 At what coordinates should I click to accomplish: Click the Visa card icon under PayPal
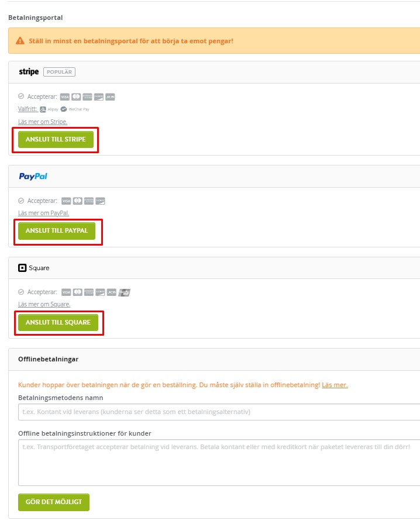(x=66, y=201)
